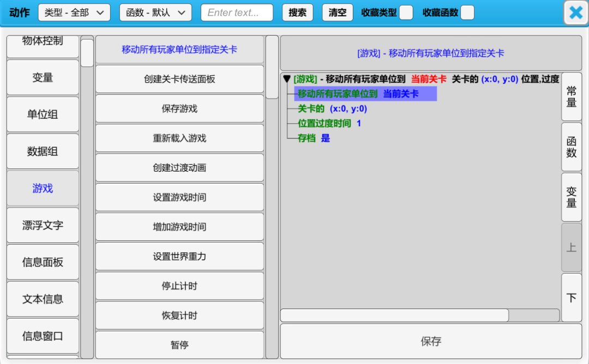Select the 存档 是 parameter row
Screen dimensions: 589x364
coord(314,138)
